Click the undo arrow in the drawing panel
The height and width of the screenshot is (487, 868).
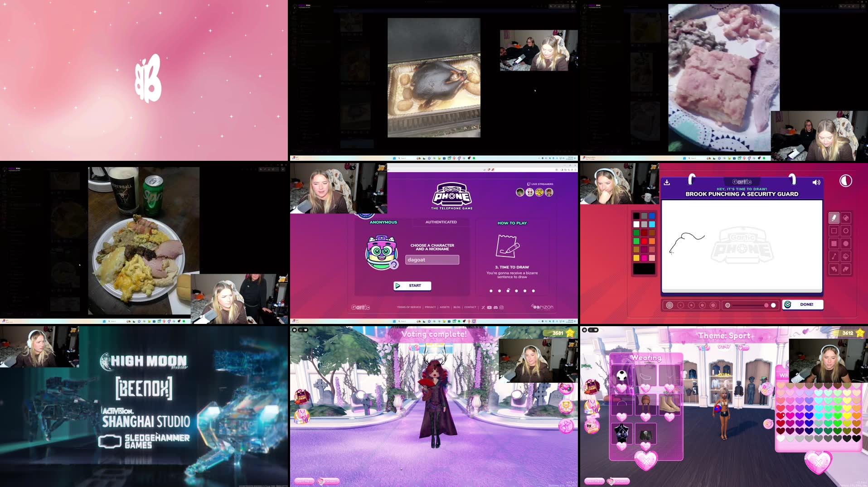(x=834, y=269)
